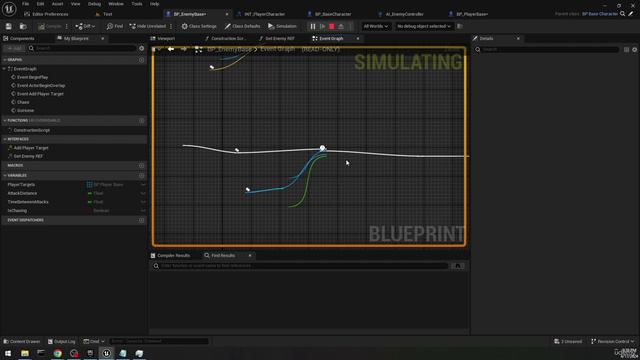
Task: Click graph navigate back arrow
Action: coord(171,49)
